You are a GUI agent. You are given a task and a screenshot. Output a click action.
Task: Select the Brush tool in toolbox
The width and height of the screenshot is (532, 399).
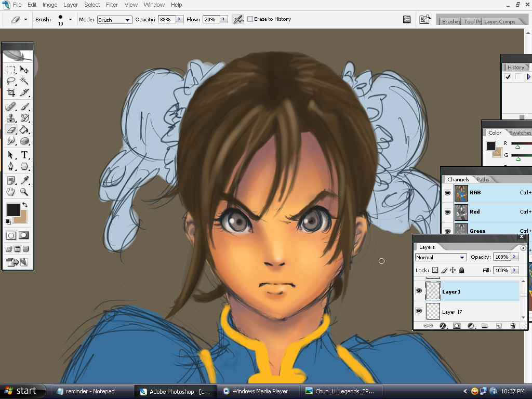click(24, 107)
